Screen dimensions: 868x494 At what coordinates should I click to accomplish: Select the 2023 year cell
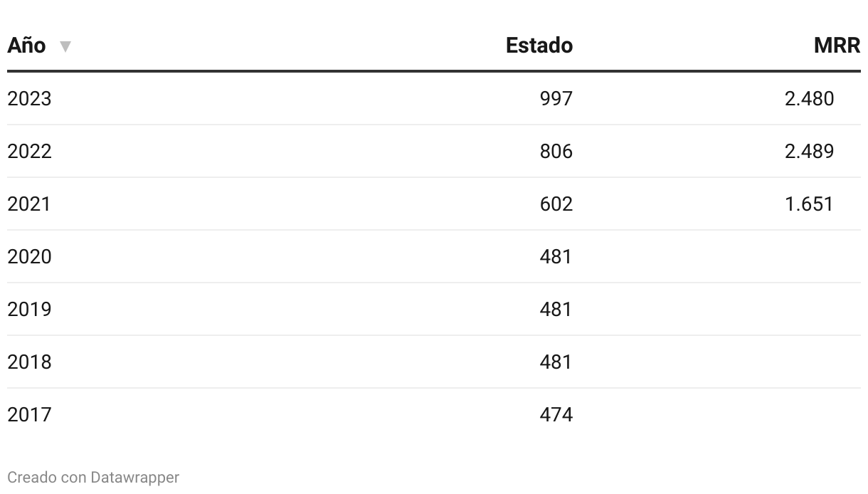coord(29,98)
